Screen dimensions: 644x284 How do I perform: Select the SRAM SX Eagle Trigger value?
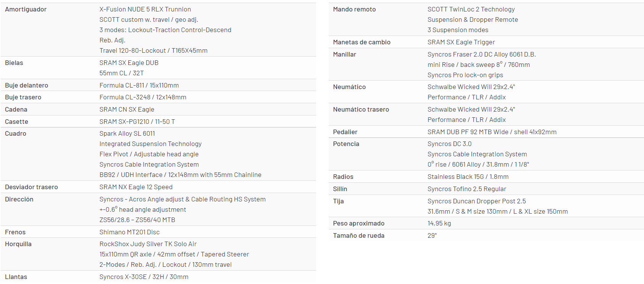click(461, 42)
